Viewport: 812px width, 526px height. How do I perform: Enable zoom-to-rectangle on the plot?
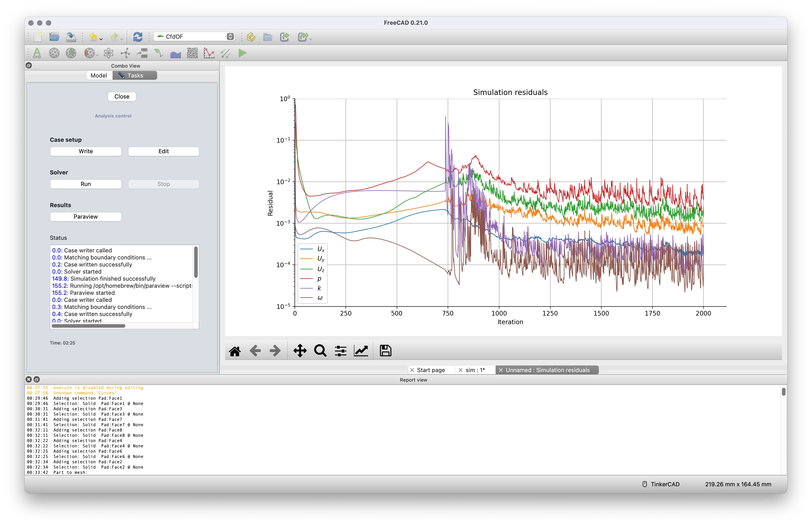click(x=320, y=350)
